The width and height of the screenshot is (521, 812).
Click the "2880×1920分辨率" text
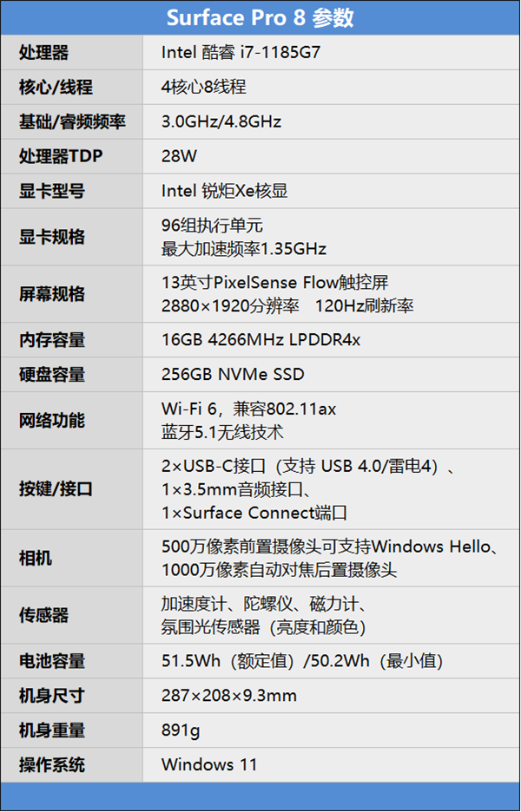230,306
